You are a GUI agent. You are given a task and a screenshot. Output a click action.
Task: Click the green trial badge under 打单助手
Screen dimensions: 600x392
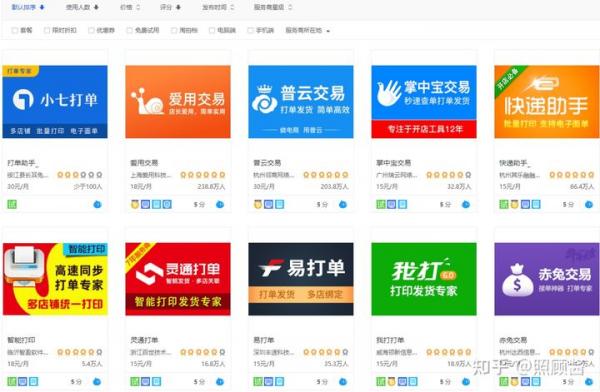[x=12, y=204]
